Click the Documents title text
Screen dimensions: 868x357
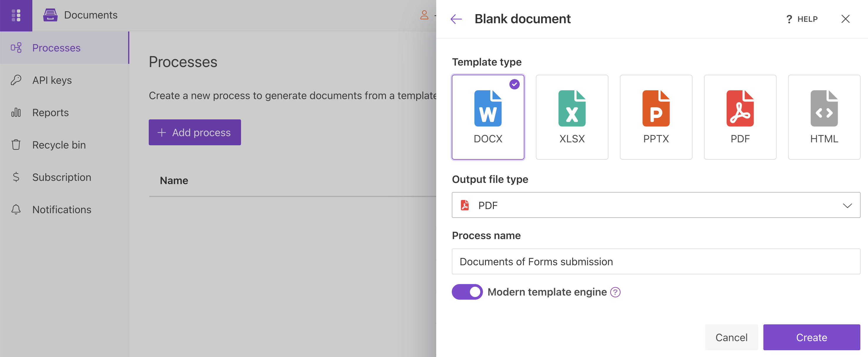(x=91, y=15)
